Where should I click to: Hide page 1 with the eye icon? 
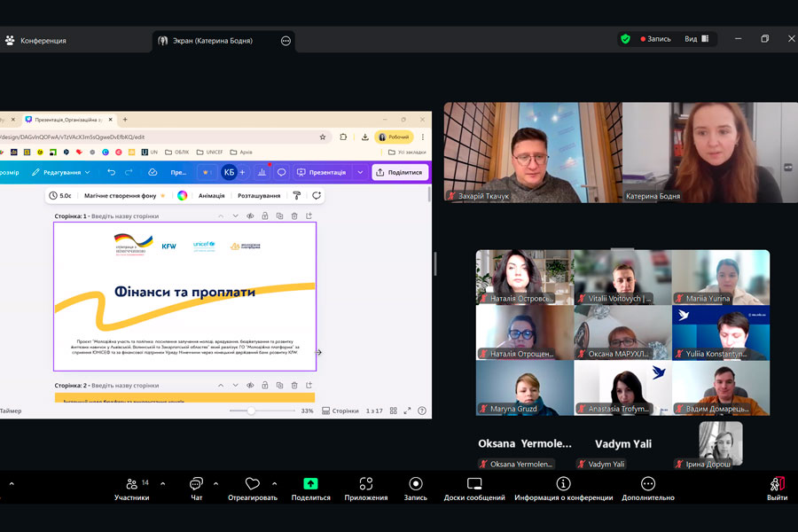250,215
